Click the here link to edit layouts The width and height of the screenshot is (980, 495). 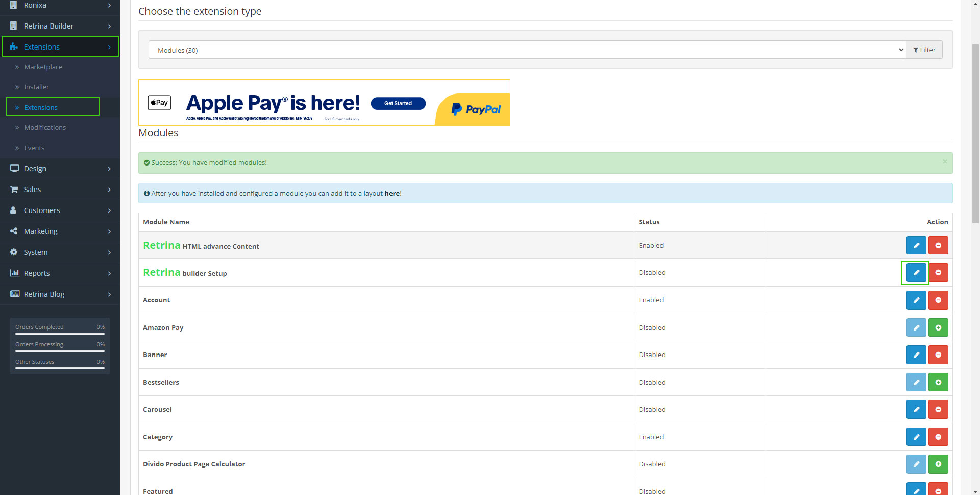point(392,193)
